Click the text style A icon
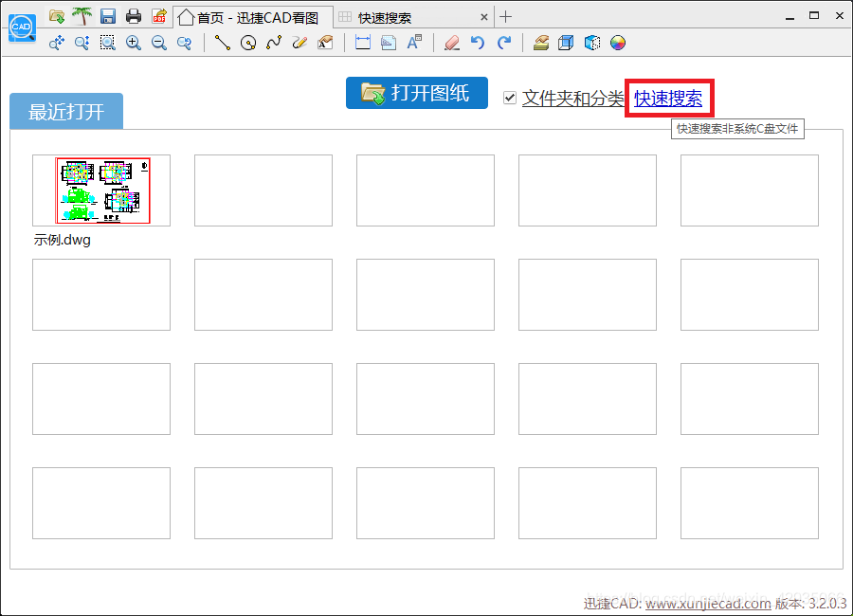 tap(414, 43)
